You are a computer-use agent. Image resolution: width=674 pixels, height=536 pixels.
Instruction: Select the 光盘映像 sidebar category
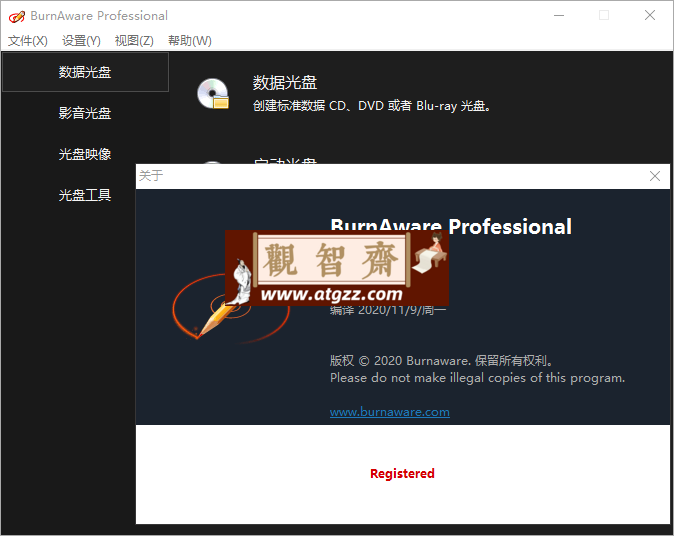point(85,154)
